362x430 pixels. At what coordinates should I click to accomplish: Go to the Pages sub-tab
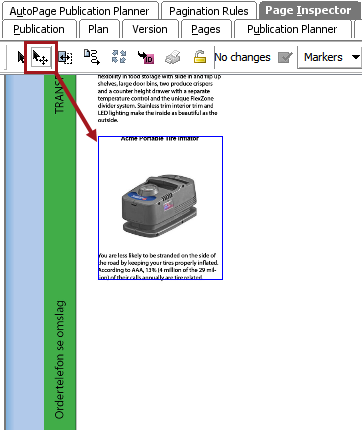[206, 29]
